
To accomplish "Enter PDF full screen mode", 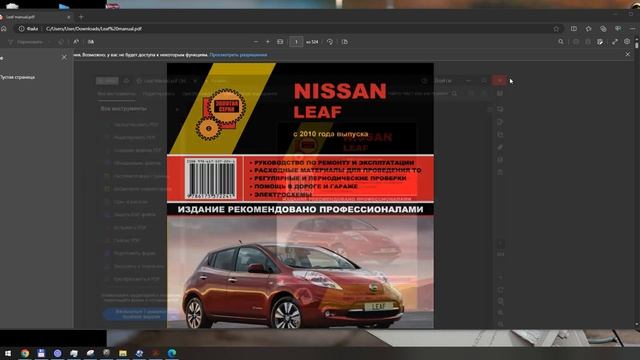I will (x=615, y=42).
